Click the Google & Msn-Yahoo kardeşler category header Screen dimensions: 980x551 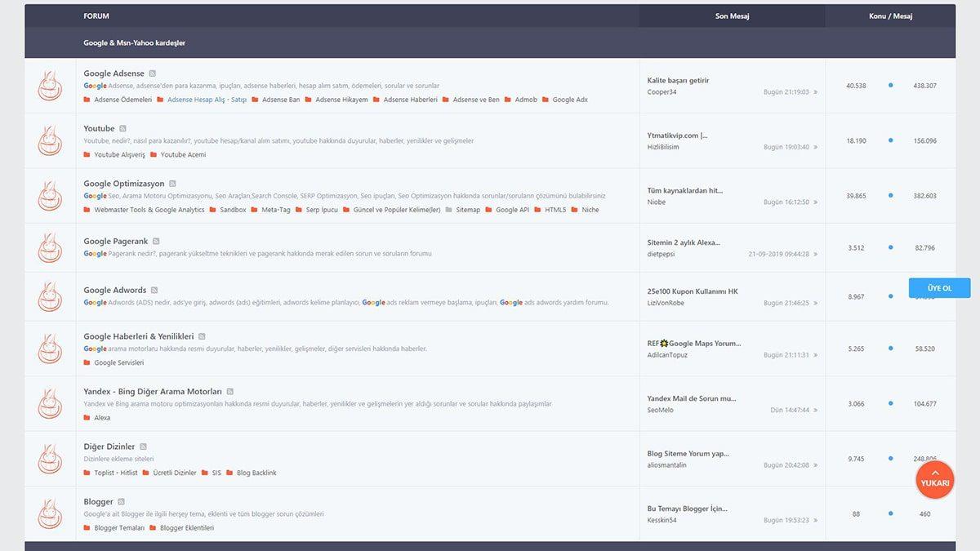tap(134, 42)
